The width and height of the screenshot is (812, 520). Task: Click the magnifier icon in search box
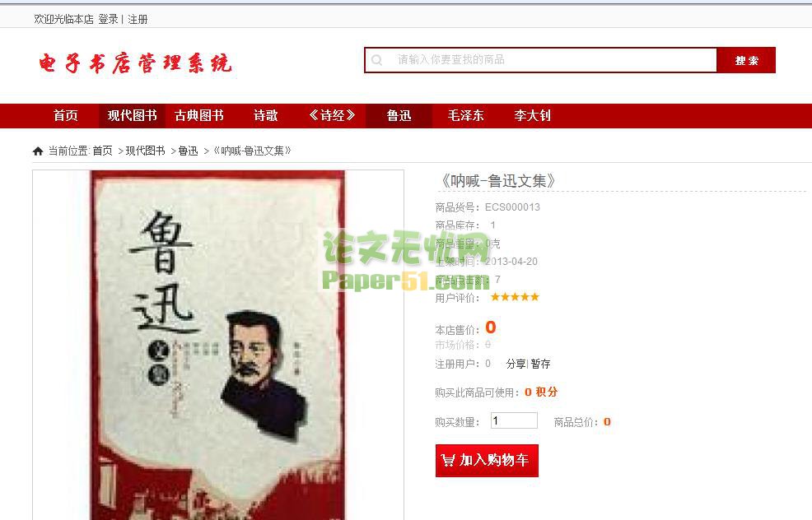point(377,60)
